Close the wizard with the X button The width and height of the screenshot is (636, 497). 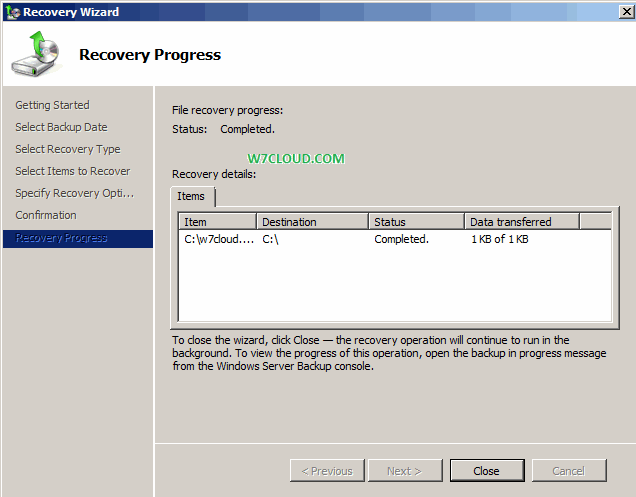[x=626, y=12]
